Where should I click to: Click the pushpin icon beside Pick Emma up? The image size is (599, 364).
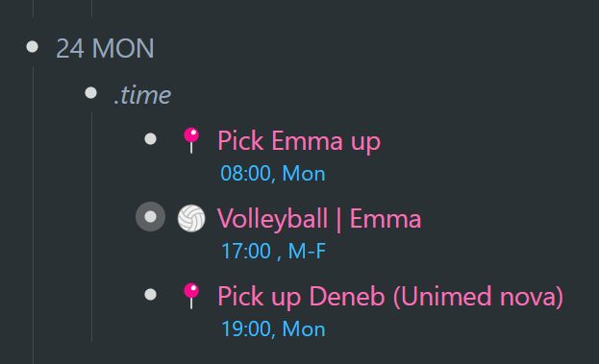191,140
